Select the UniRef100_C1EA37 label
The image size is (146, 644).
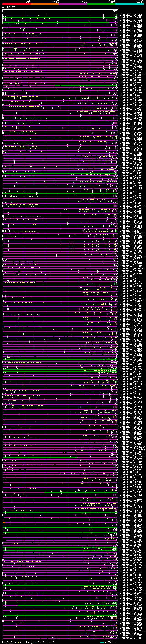tap(131, 63)
